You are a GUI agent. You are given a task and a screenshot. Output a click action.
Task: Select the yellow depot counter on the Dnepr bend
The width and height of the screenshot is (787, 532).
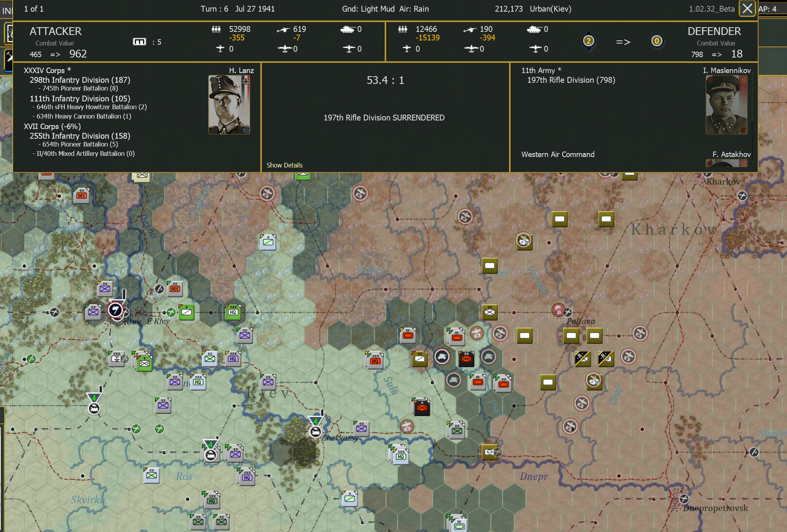pyautogui.click(x=489, y=452)
